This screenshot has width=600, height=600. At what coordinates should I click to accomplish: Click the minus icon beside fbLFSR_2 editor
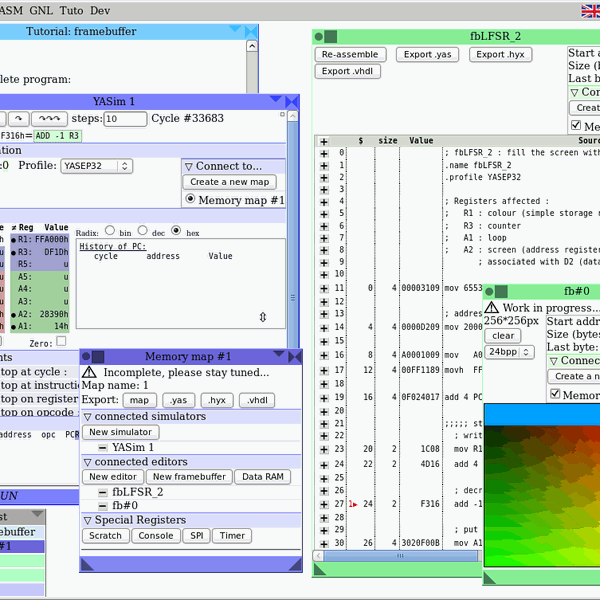click(101, 492)
